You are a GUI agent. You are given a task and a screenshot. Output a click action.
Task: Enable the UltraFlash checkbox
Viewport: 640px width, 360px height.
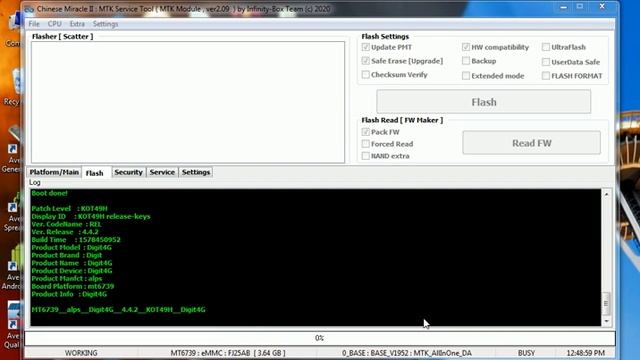pos(546,47)
